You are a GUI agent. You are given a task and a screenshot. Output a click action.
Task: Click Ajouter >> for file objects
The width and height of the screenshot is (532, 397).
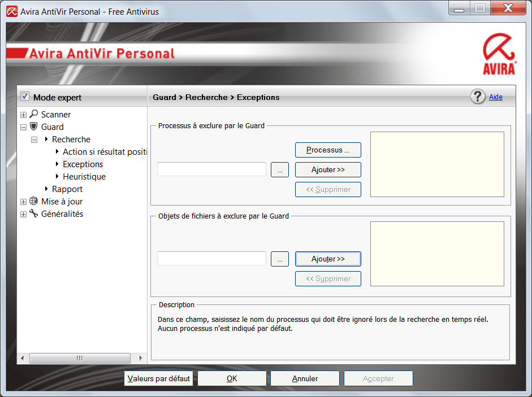click(x=328, y=259)
